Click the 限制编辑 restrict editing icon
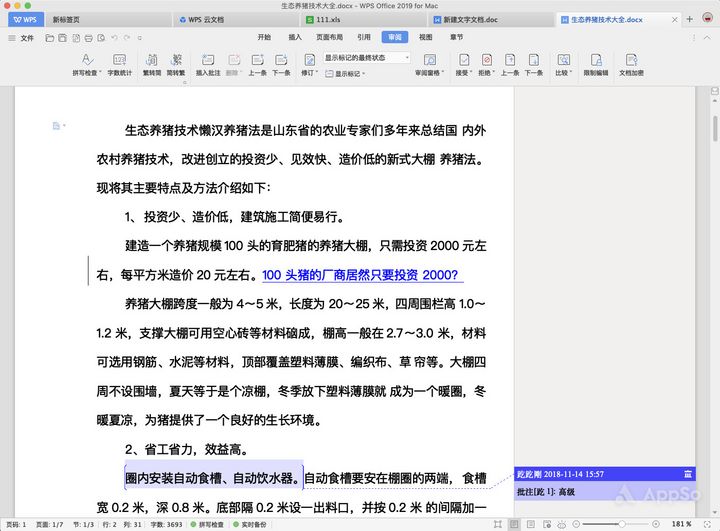This screenshot has width=720, height=531. point(595,60)
